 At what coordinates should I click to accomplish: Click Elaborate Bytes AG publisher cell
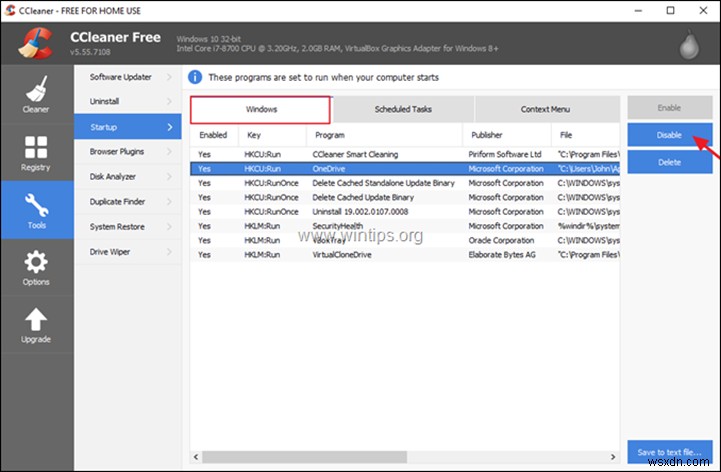click(502, 254)
